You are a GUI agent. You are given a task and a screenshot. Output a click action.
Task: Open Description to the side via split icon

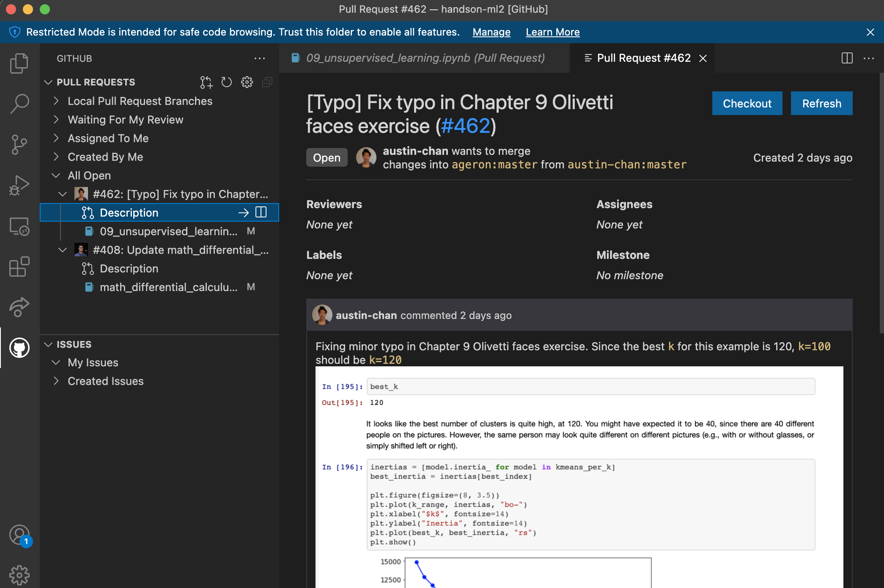[261, 212]
